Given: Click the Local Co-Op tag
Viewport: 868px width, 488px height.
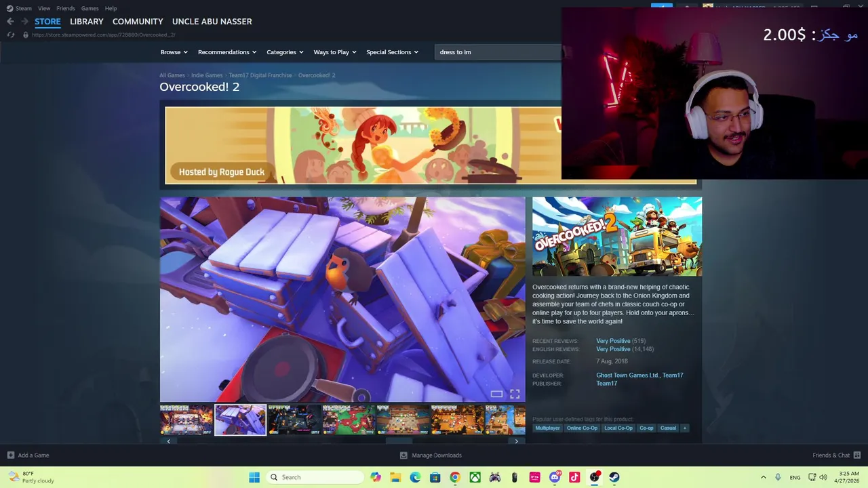Looking at the screenshot, I should click(618, 428).
